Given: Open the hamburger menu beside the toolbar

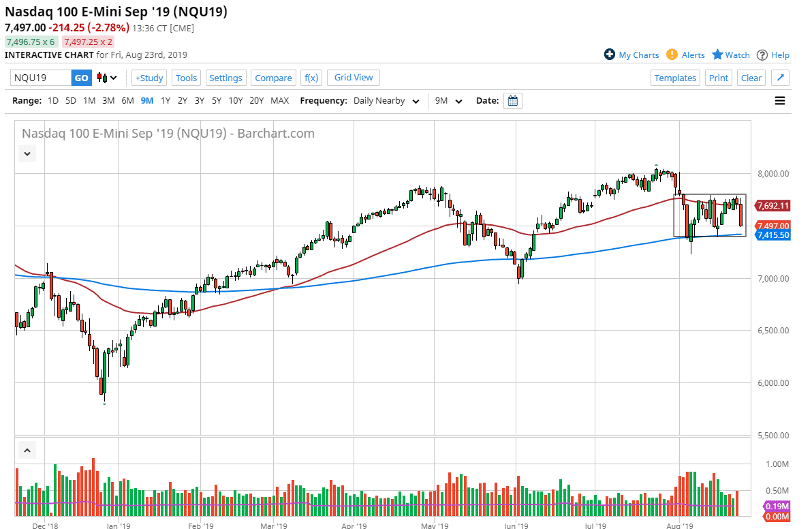Looking at the screenshot, I should click(780, 100).
